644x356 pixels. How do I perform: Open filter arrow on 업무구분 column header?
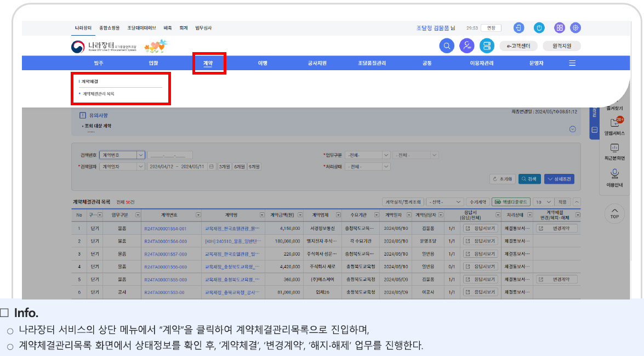[138, 215]
